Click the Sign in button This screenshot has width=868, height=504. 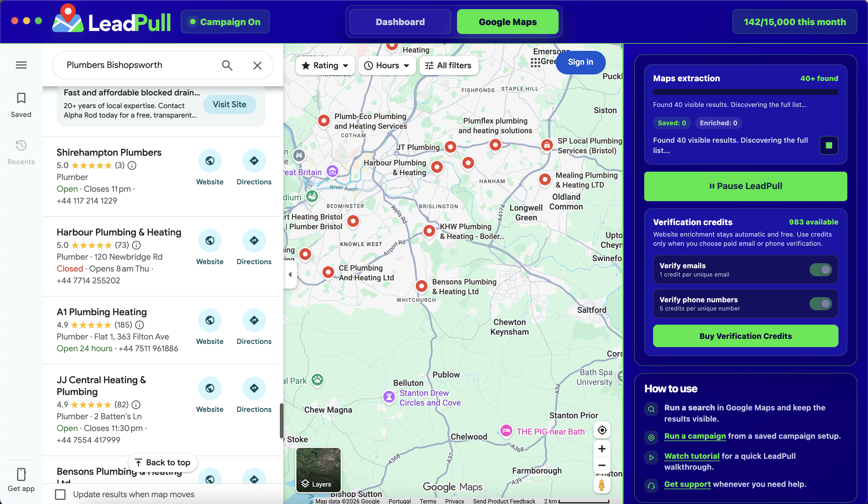pyautogui.click(x=580, y=62)
